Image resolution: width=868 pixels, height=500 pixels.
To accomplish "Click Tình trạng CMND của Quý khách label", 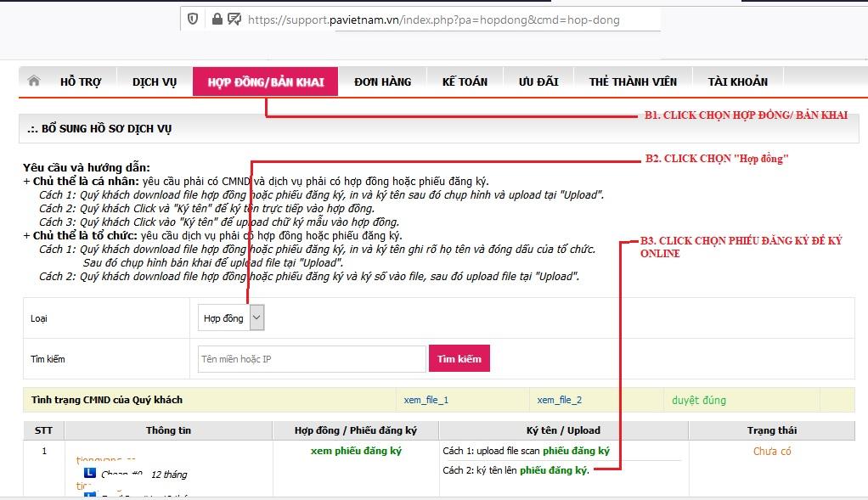I will 107,399.
